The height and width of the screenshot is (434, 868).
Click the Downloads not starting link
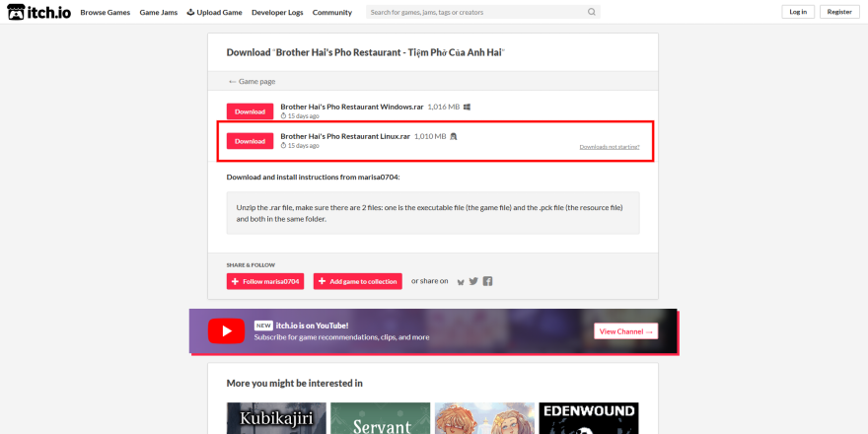click(x=615, y=146)
